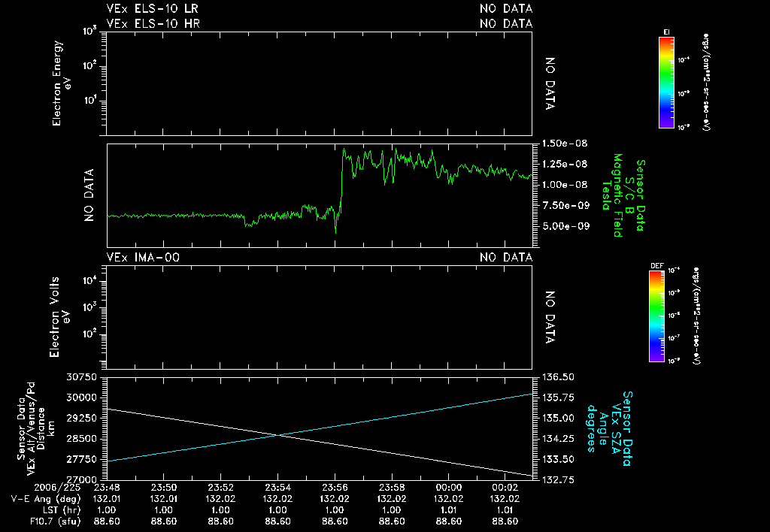The width and height of the screenshot is (770, 532).
Task: Click the 27000 km distance tick
Action: (x=81, y=479)
